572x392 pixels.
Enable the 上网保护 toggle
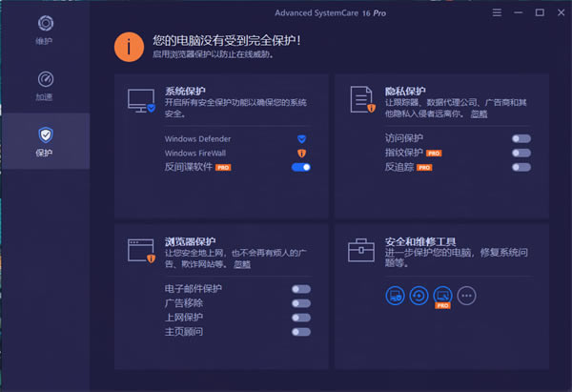(x=301, y=318)
